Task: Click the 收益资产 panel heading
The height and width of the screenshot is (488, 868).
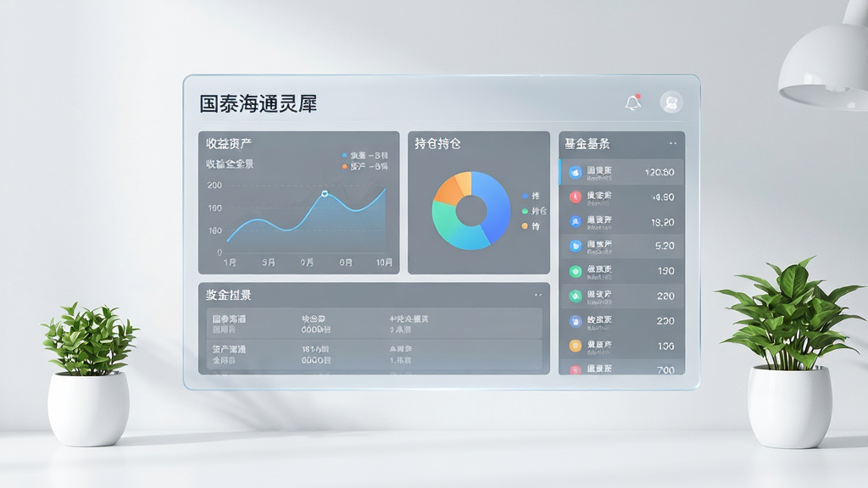Action: [x=229, y=144]
